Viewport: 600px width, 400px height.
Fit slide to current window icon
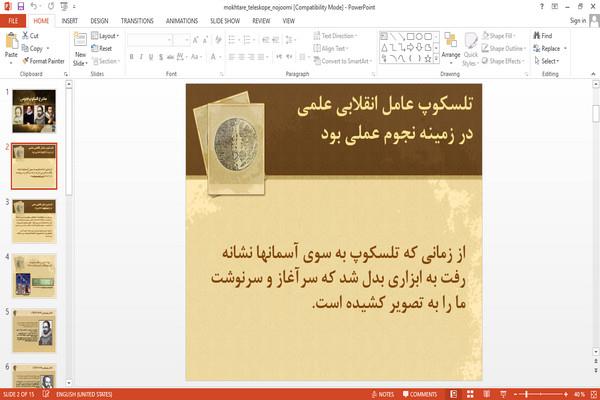tap(593, 394)
